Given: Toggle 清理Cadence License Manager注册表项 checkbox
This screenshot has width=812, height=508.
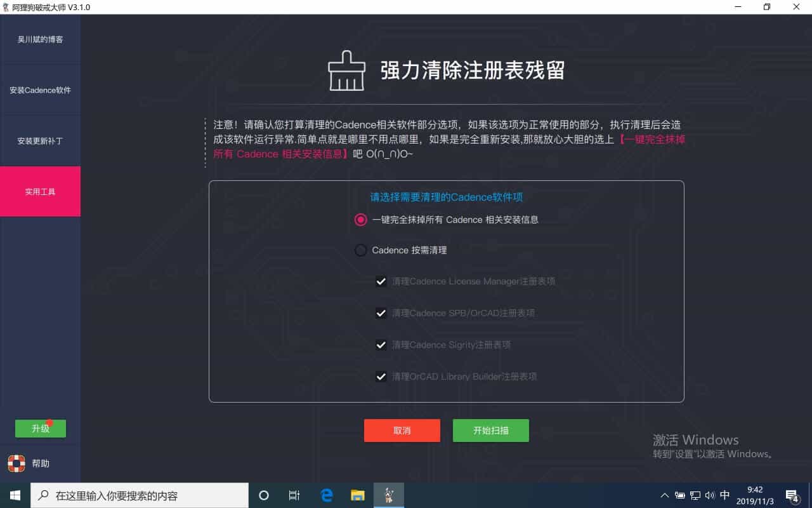Looking at the screenshot, I should (x=381, y=281).
